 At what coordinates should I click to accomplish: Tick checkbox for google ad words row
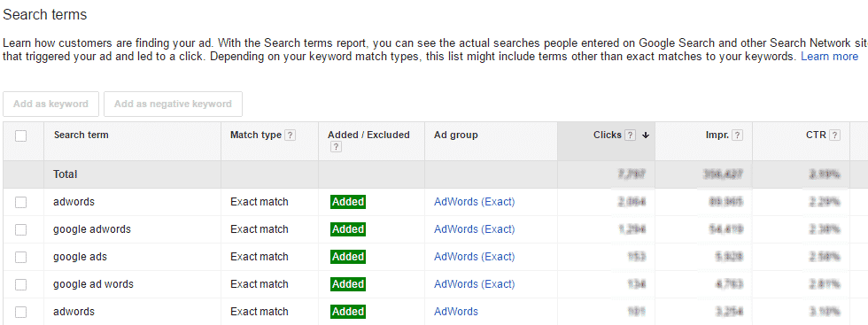pyautogui.click(x=21, y=284)
